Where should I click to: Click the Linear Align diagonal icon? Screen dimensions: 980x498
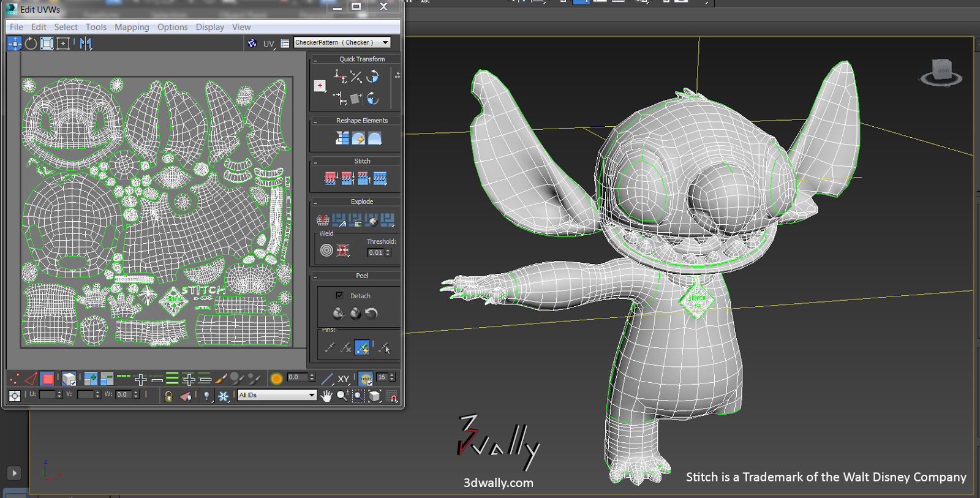pyautogui.click(x=356, y=77)
